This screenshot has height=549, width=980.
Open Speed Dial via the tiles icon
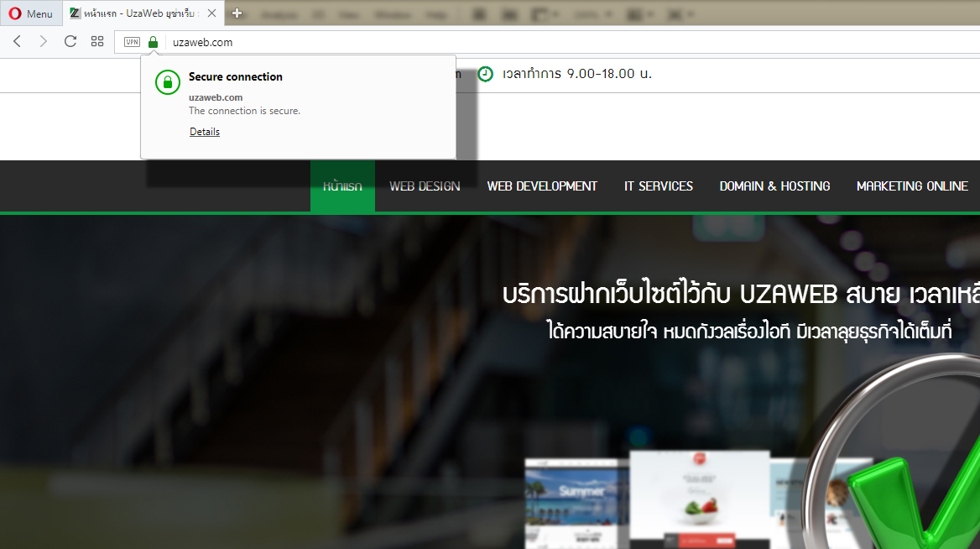coord(97,41)
